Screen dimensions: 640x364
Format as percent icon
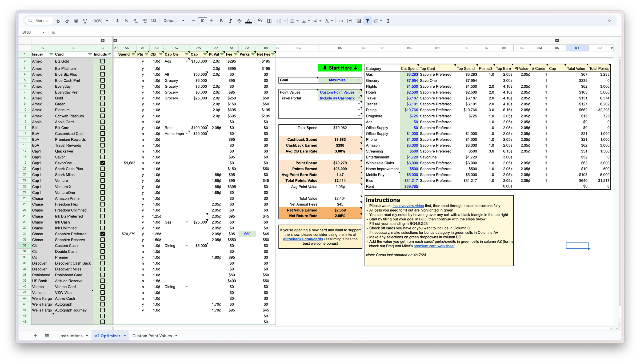pyautogui.click(x=126, y=21)
